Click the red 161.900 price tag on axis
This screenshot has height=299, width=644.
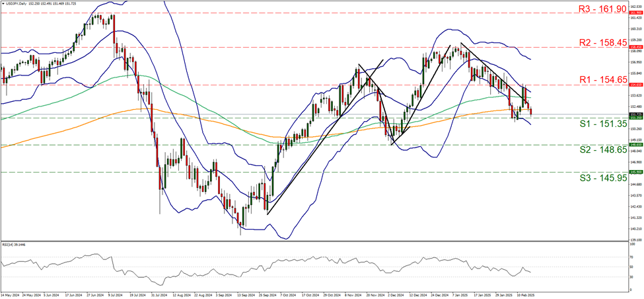[634, 13]
